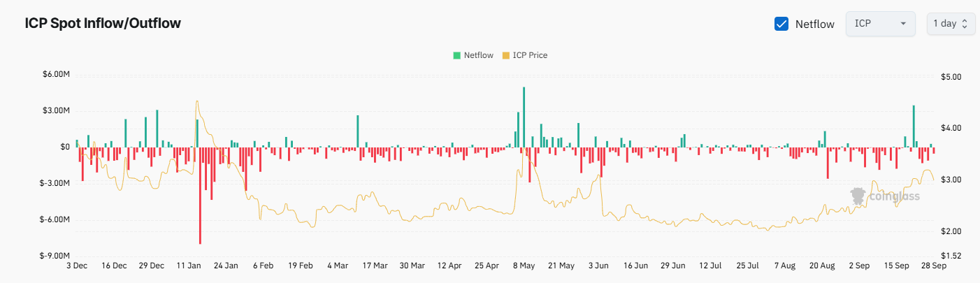980x283 pixels.
Task: Click the 12 Jul date label
Action: 710,266
